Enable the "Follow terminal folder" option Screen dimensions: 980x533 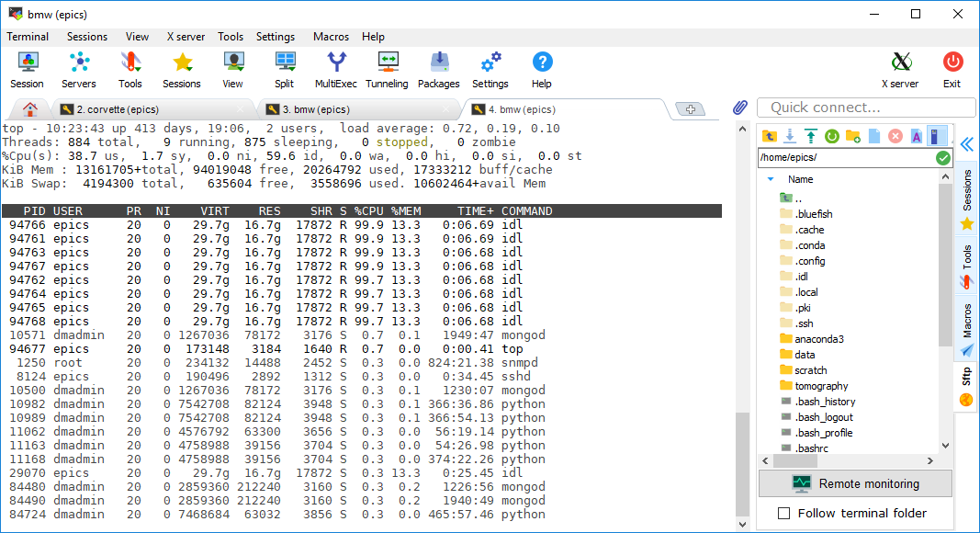click(x=784, y=513)
